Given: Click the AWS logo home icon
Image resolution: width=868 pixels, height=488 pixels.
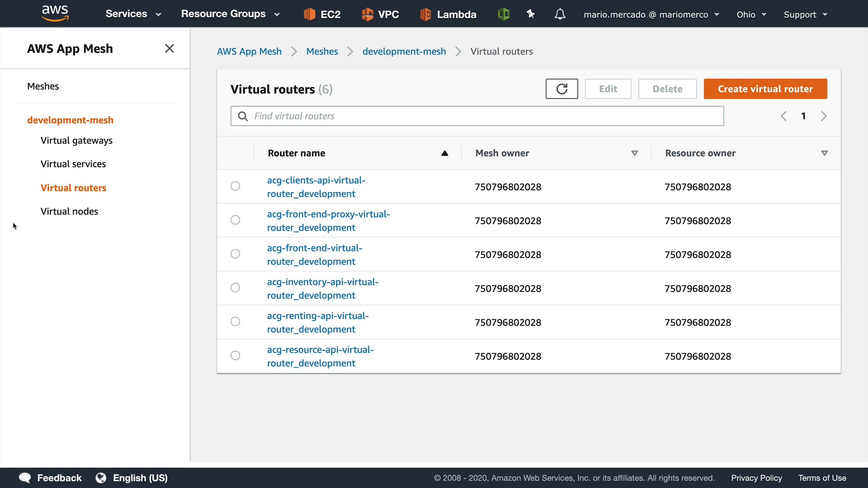Looking at the screenshot, I should coord(55,14).
